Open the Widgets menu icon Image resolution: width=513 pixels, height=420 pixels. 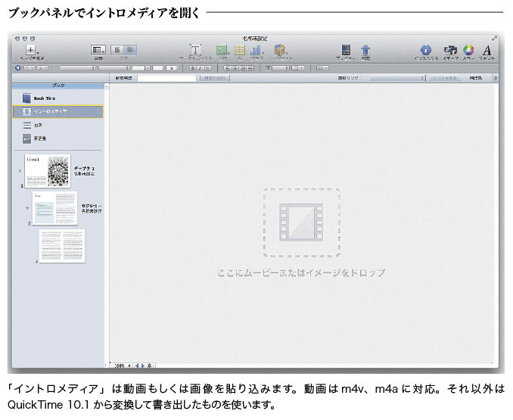(x=280, y=50)
